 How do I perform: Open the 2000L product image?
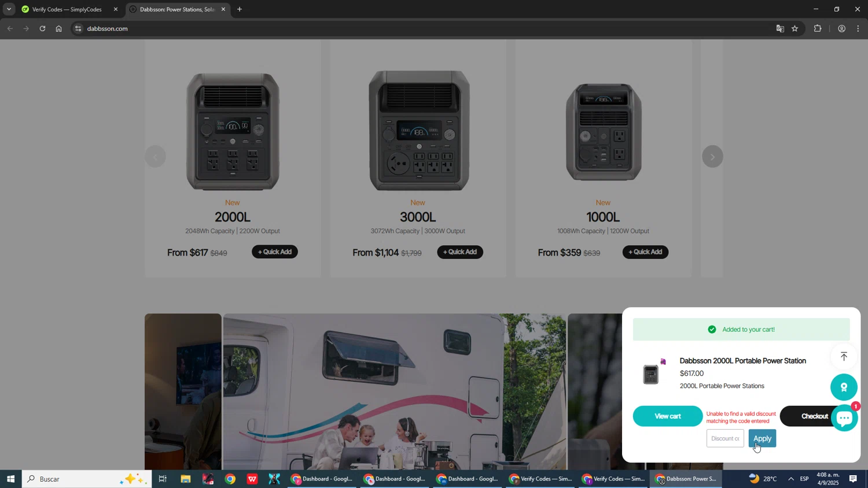click(x=233, y=132)
